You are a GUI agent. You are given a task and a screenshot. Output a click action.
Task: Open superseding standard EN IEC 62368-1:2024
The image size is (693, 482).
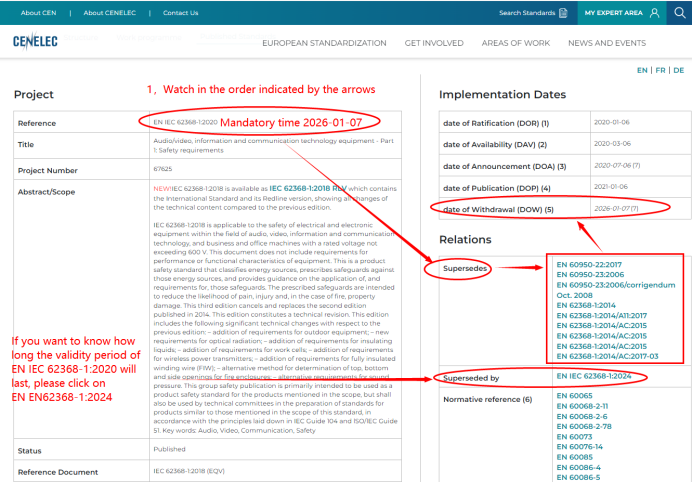(x=597, y=377)
